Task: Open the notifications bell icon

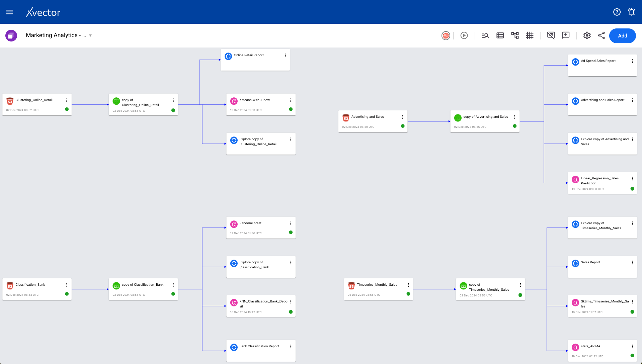Action: pos(631,12)
